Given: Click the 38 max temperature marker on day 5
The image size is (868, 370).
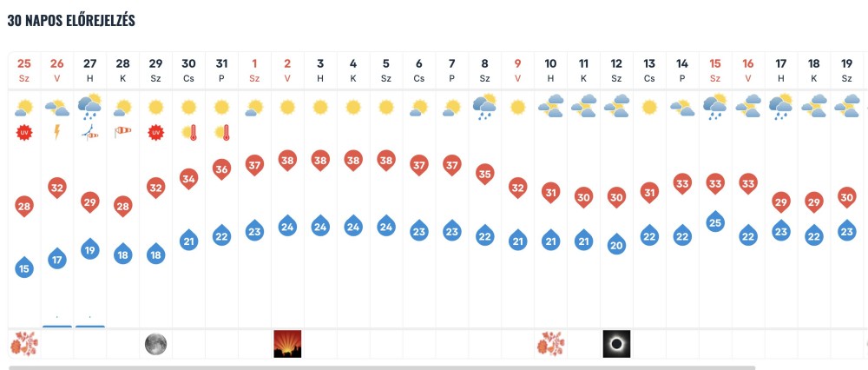Looking at the screenshot, I should click(x=386, y=161).
